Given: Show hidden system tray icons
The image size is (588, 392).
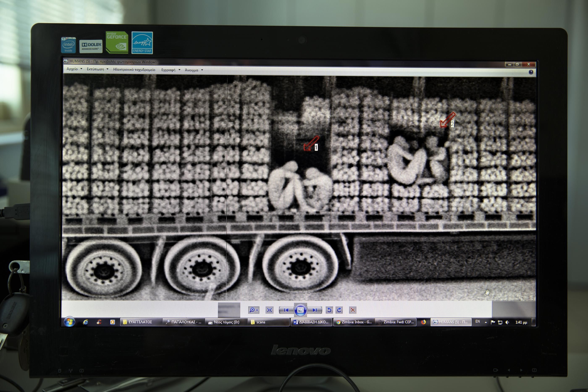Looking at the screenshot, I should (x=486, y=322).
